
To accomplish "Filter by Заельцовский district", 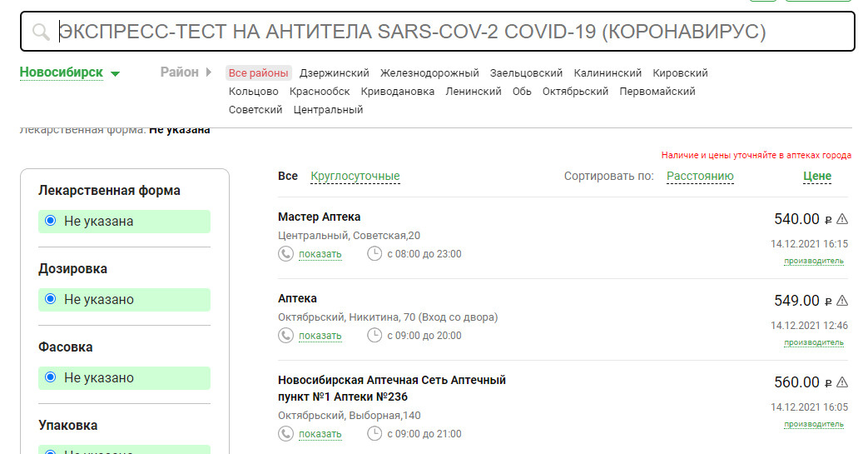I will (526, 73).
